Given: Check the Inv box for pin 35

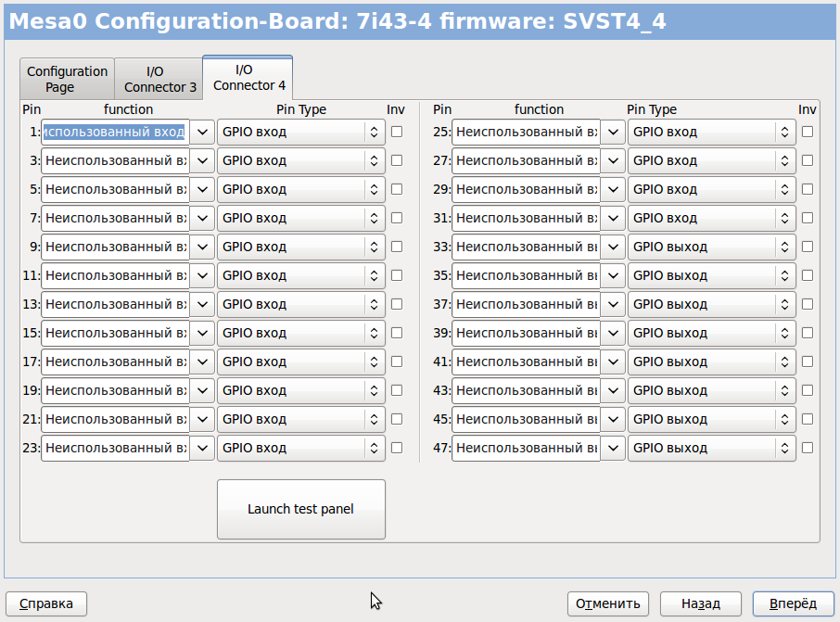Looking at the screenshot, I should (x=808, y=275).
